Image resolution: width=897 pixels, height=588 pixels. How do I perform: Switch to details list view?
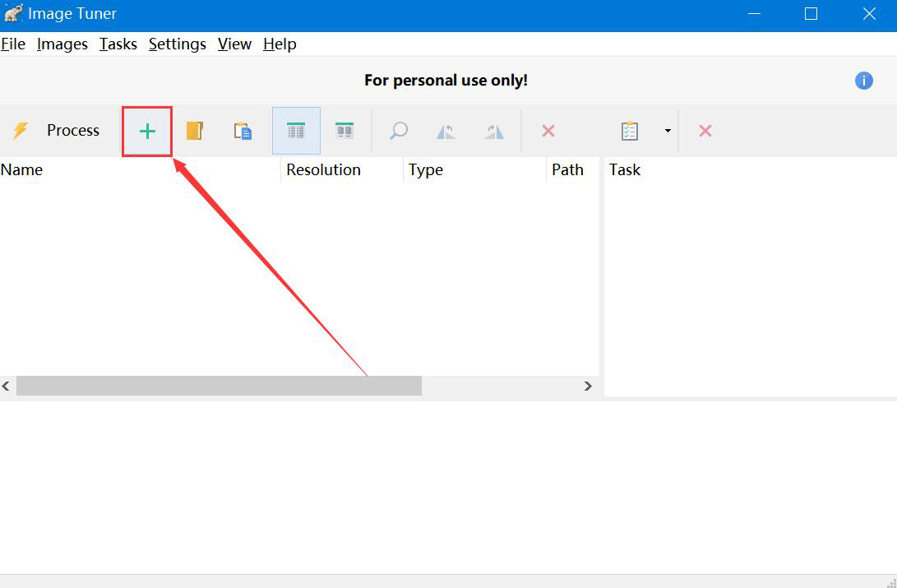pos(296,131)
